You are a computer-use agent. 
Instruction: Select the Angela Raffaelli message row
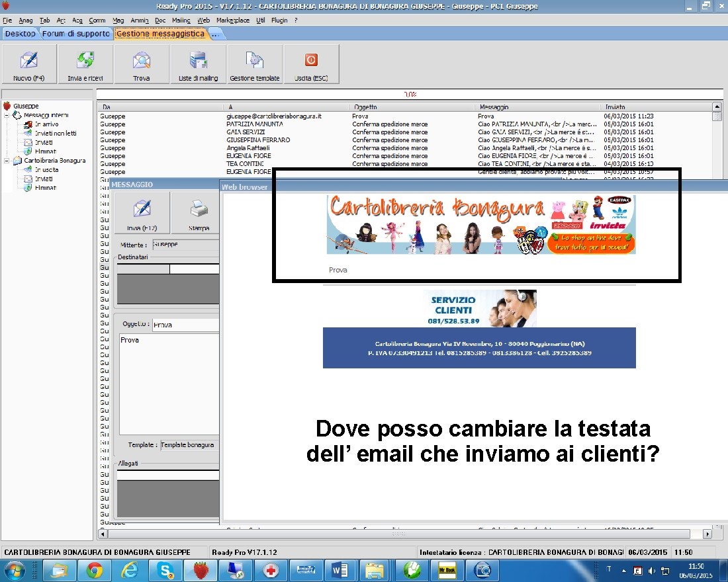point(404,148)
